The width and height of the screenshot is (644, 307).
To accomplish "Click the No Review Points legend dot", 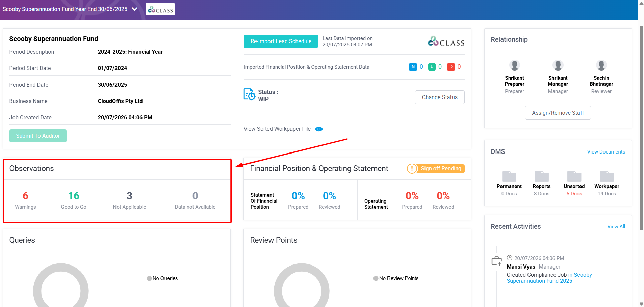I will pos(376,278).
